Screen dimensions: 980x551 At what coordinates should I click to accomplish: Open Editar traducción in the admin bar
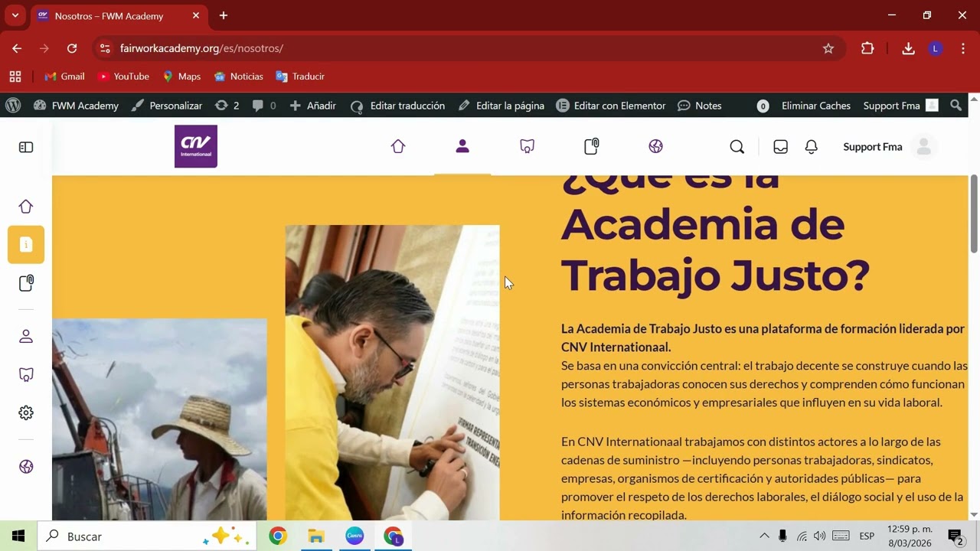point(397,106)
